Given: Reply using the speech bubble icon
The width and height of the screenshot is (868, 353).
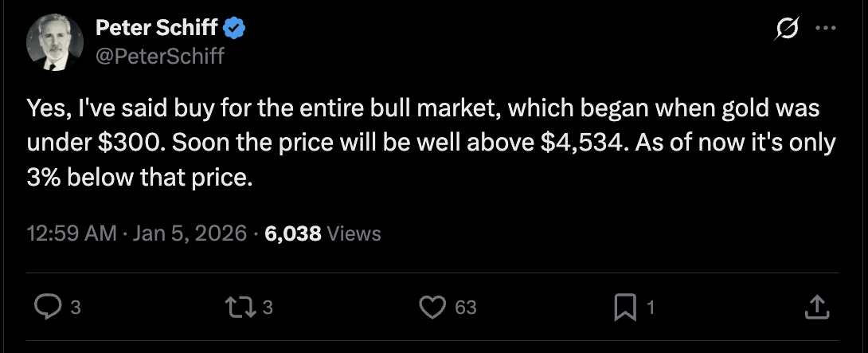Looking at the screenshot, I should 49,306.
